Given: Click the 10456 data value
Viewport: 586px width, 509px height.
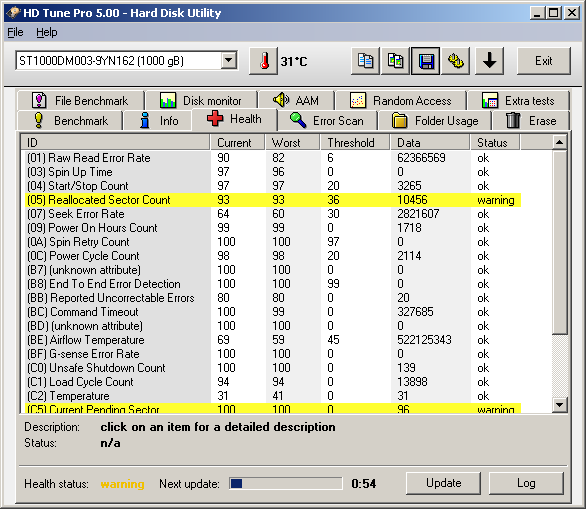Looking at the screenshot, I should (412, 200).
